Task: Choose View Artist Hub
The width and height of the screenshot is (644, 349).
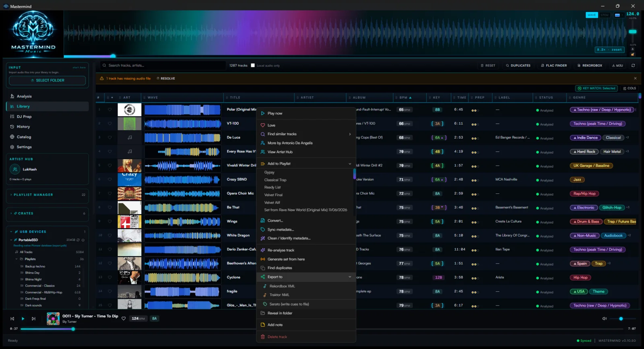Action: coord(306,152)
